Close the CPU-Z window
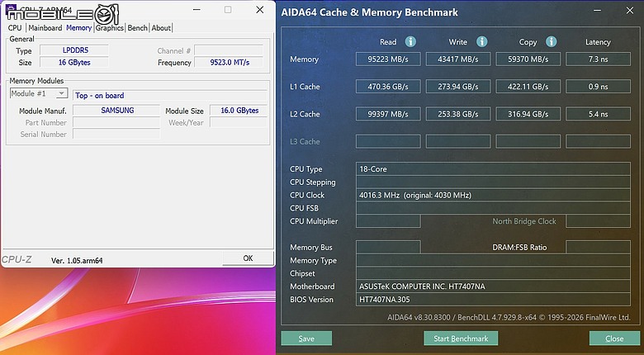 point(259,10)
